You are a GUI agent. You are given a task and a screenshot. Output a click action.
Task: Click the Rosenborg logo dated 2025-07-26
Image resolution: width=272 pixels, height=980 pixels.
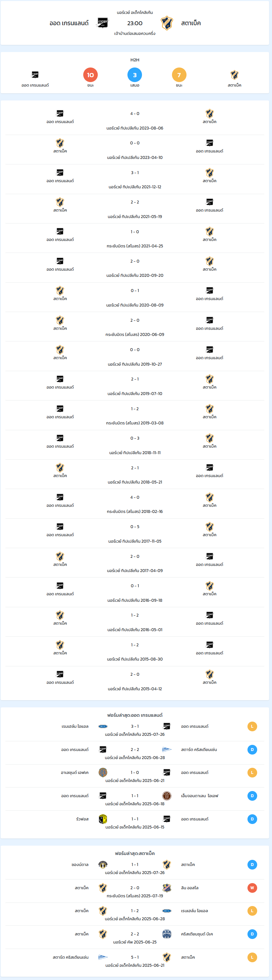tap(103, 726)
